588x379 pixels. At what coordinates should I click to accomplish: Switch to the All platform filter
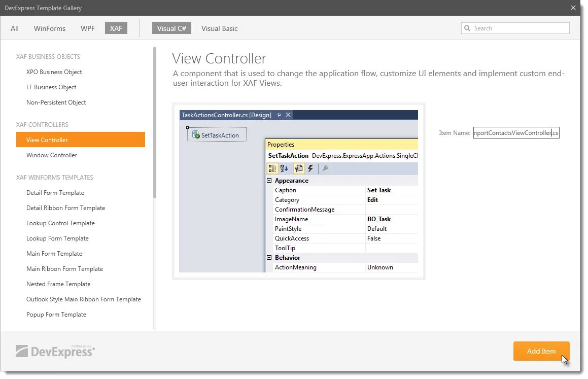[15, 28]
